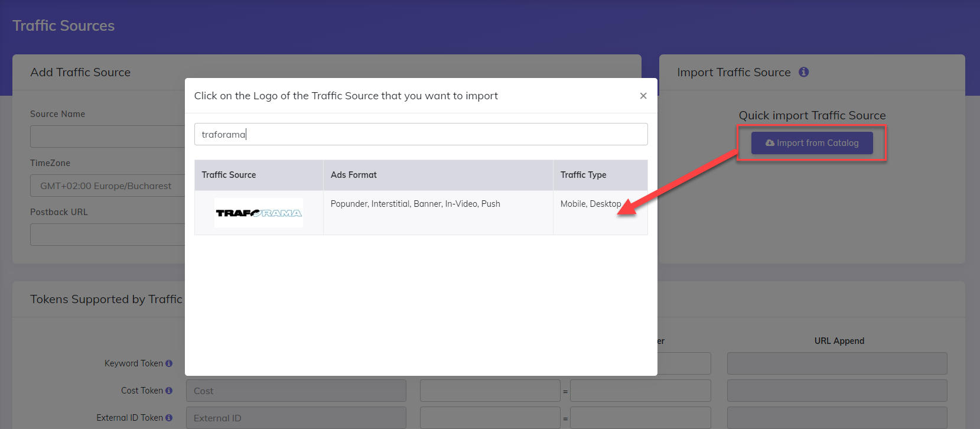Screen dimensions: 980x429
Task: Click the "Traffic Sources" page title
Action: [64, 25]
